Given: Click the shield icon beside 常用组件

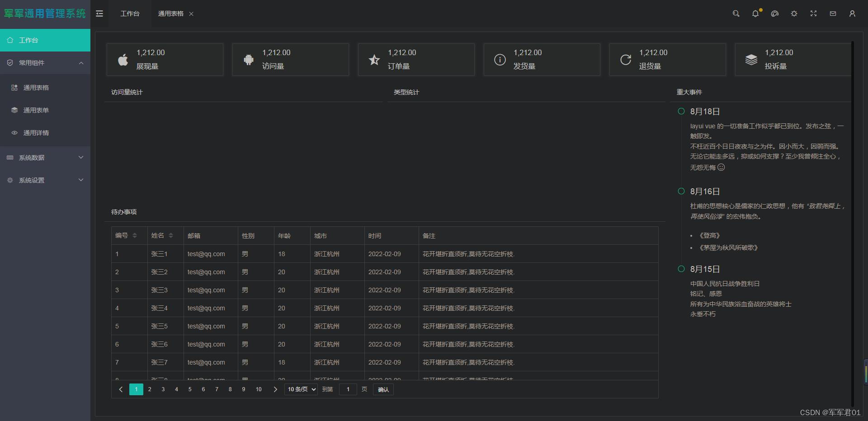Looking at the screenshot, I should [10, 63].
